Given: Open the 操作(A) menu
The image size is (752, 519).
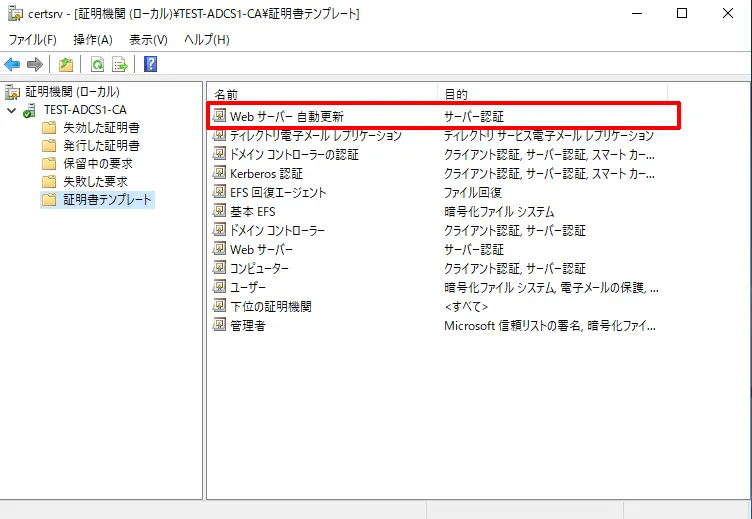Looking at the screenshot, I should tap(93, 40).
